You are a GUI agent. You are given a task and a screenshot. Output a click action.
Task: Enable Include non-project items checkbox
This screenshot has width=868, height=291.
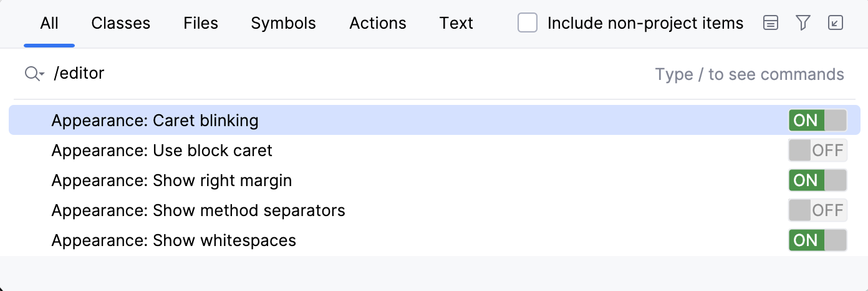coord(528,24)
